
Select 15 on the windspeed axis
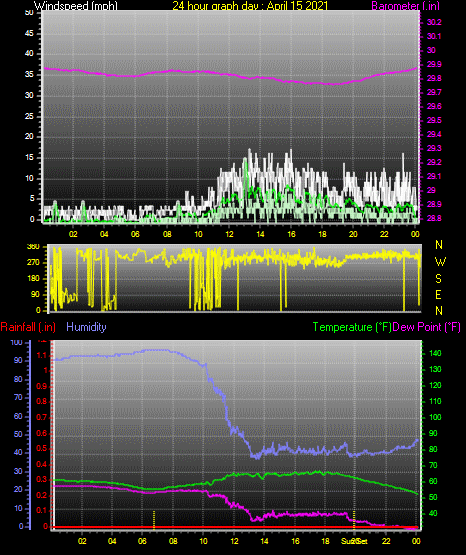coord(29,158)
